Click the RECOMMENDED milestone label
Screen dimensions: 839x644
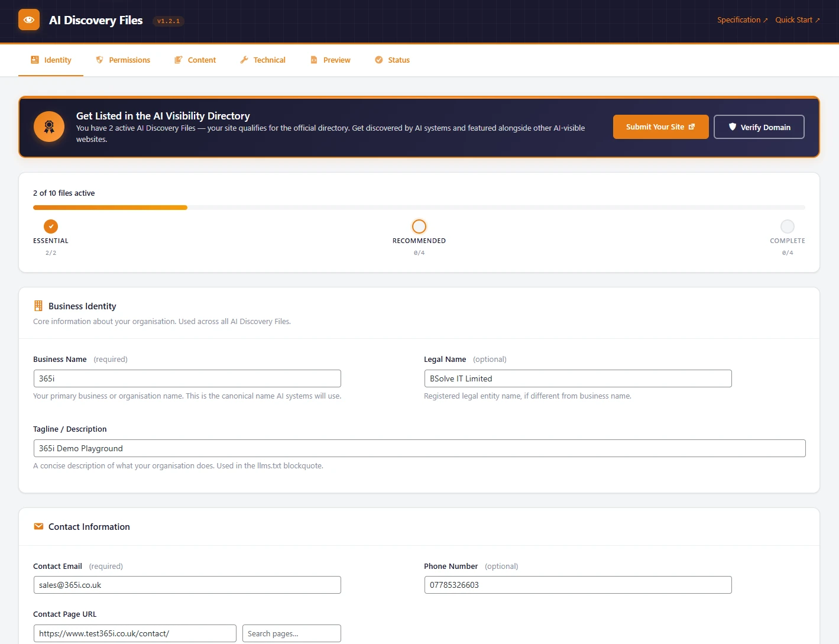pos(419,241)
